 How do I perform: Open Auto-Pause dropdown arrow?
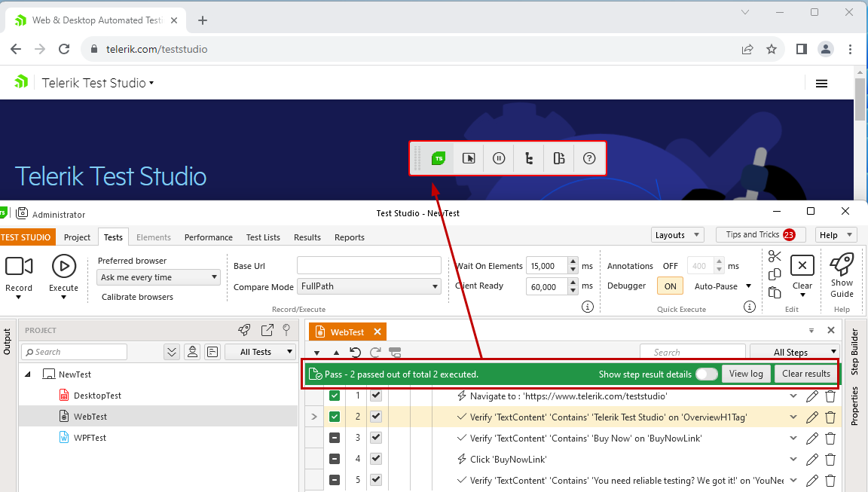click(748, 286)
